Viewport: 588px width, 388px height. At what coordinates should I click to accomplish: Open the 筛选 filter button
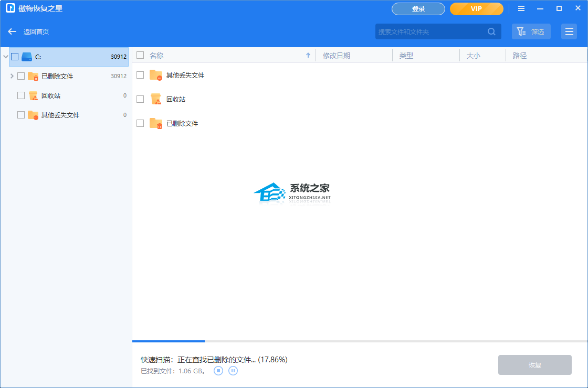531,32
